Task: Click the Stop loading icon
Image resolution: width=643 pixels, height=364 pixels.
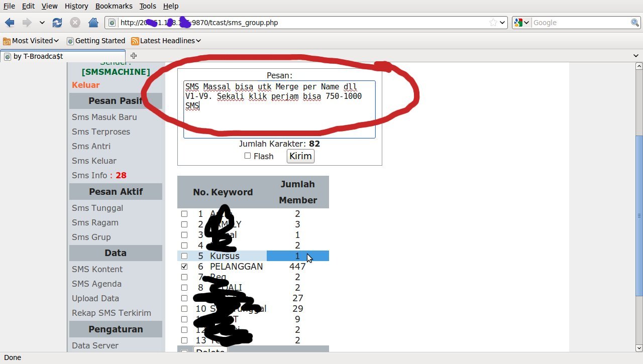Action: (75, 23)
